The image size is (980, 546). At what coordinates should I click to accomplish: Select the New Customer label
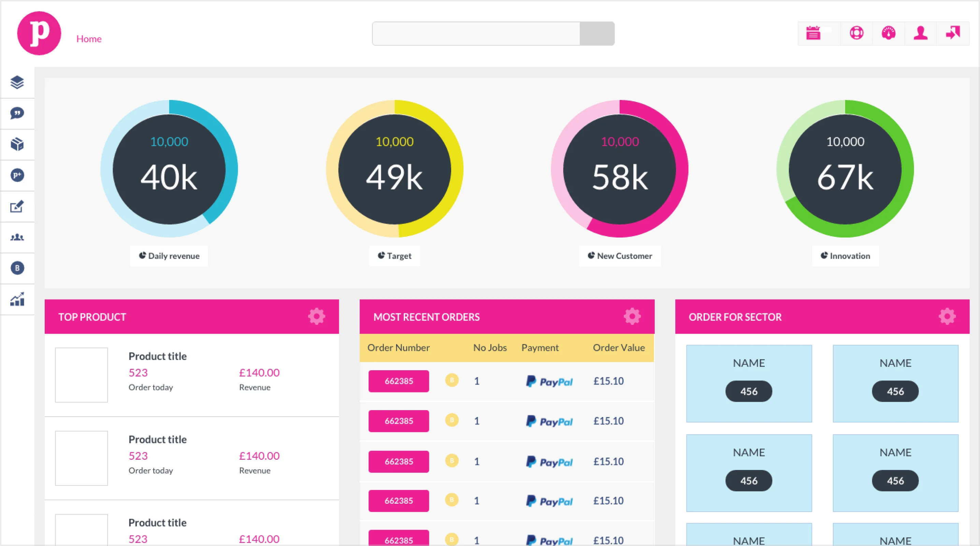pyautogui.click(x=620, y=256)
